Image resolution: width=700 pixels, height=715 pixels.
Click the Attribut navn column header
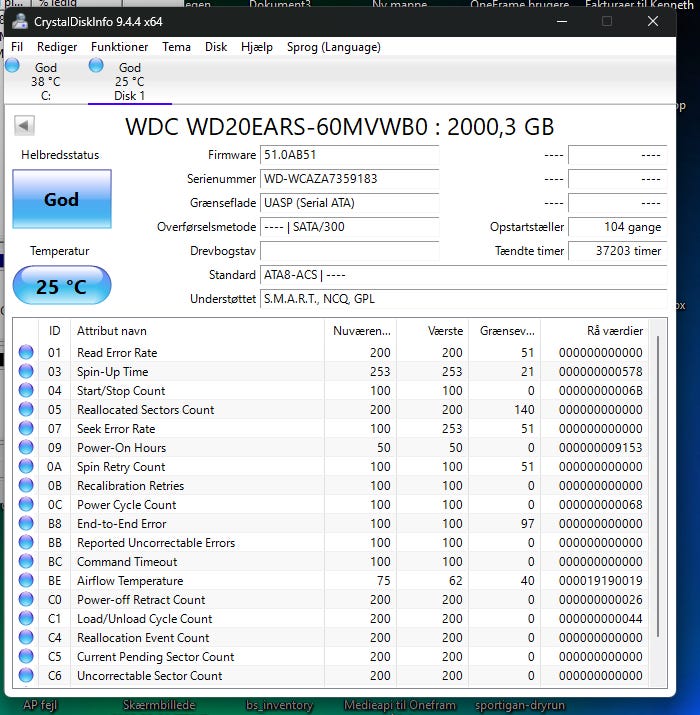click(x=197, y=331)
